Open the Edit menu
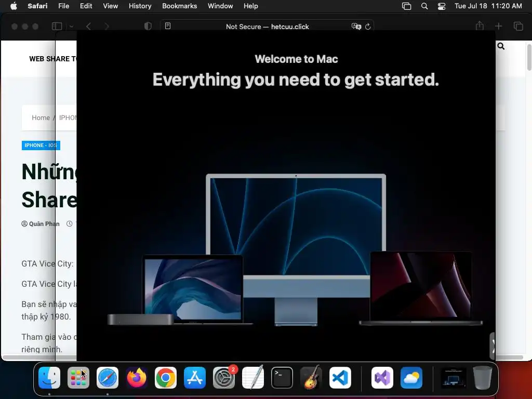Image resolution: width=532 pixels, height=399 pixels. click(86, 6)
